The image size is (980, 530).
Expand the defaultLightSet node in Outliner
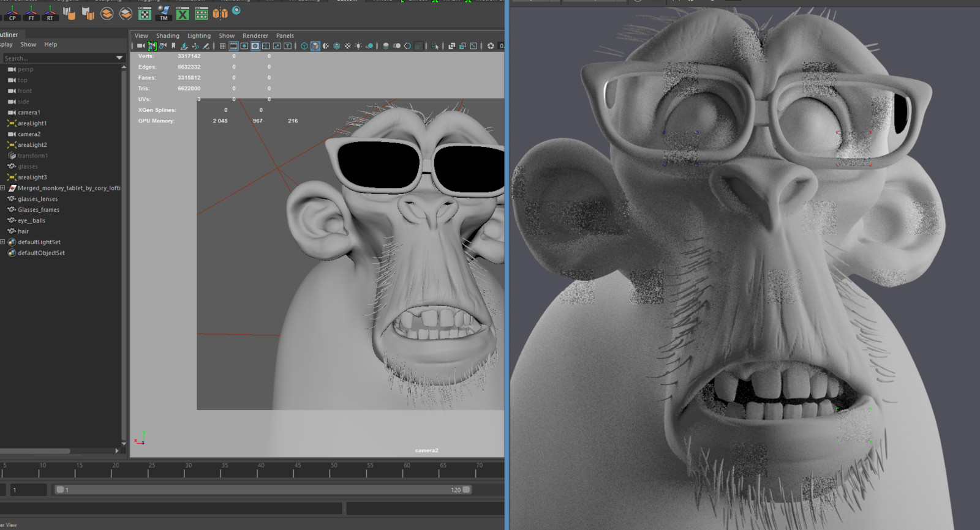point(2,242)
